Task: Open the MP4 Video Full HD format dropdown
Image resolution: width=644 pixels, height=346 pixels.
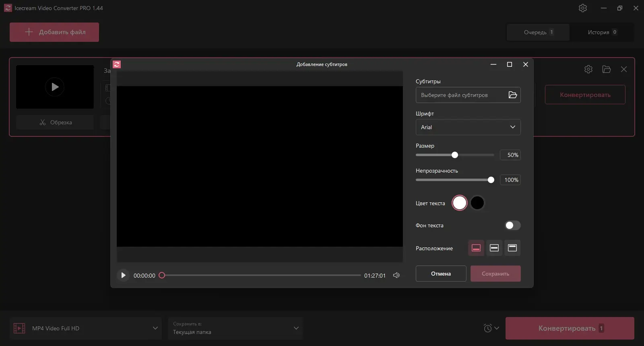Action: pyautogui.click(x=86, y=328)
